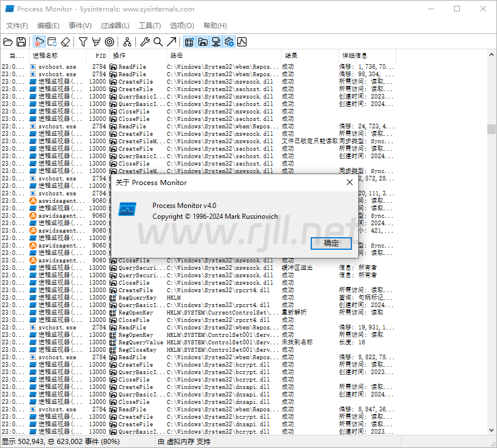This screenshot has width=497, height=448.
Task: Toggle Show Registry Activity icon
Action: point(189,42)
